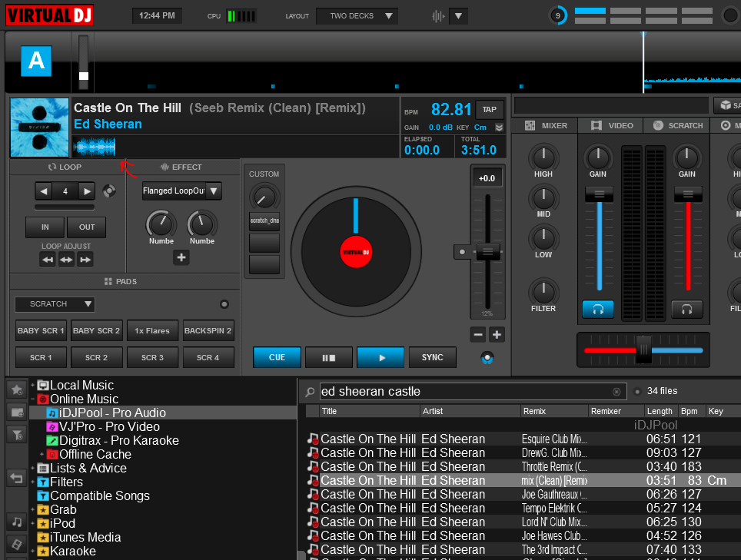Click the back arrow sidebar icon

17,479
